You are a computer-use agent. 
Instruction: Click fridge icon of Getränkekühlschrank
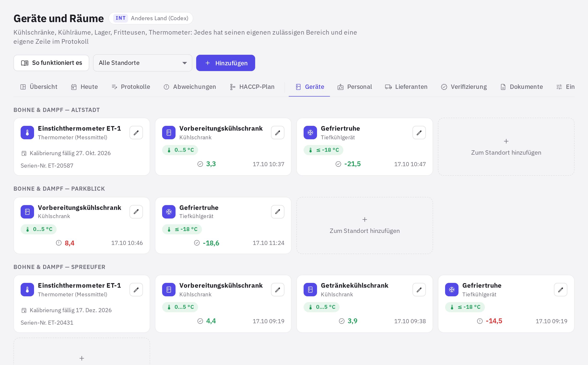click(310, 289)
